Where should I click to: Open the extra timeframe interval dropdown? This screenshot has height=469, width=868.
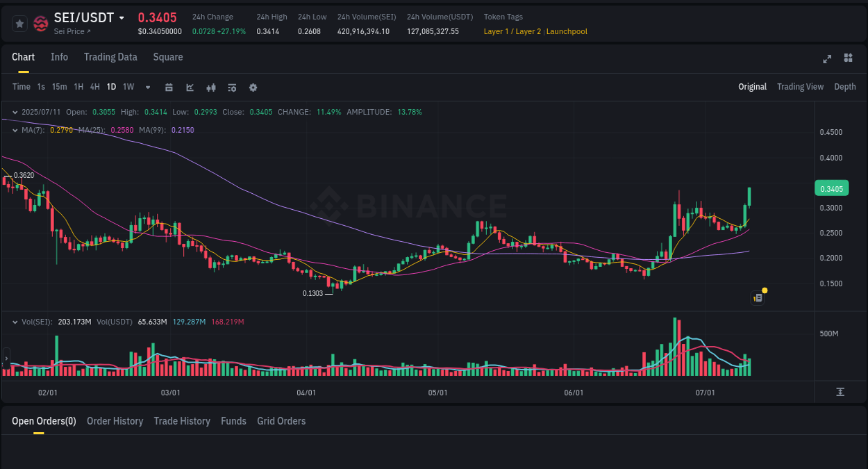point(147,87)
